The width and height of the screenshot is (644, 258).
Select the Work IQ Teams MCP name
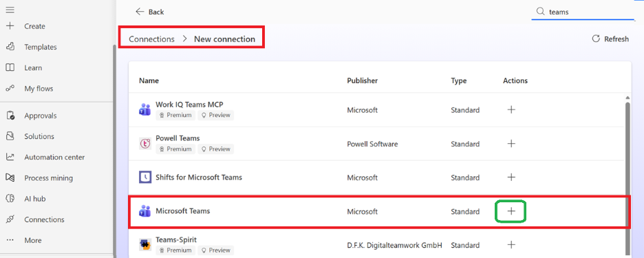(189, 105)
